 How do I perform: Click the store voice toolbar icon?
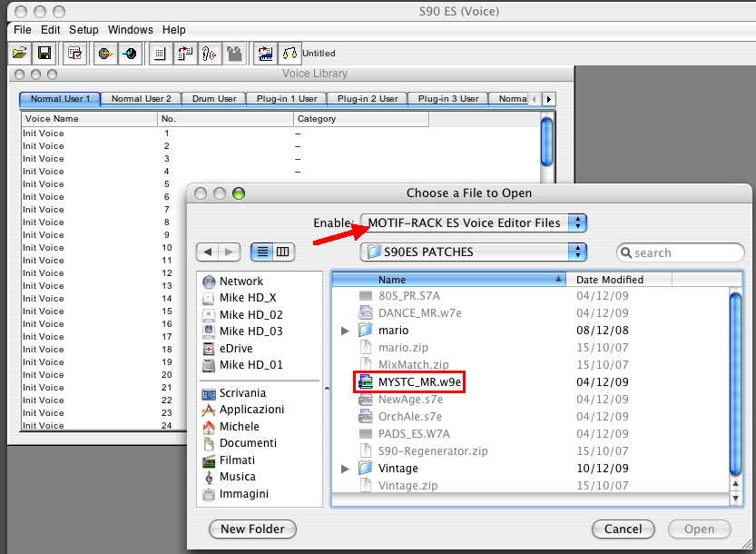tap(185, 53)
